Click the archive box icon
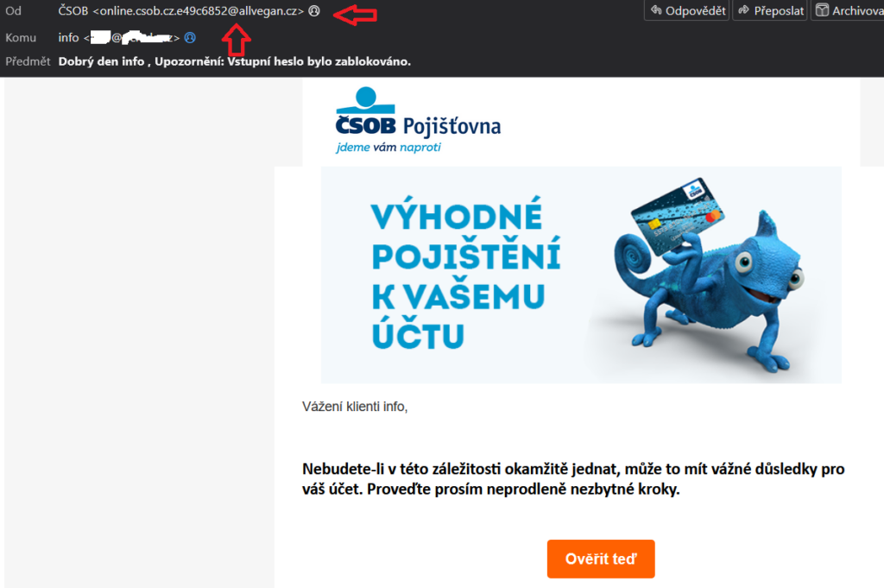This screenshot has height=588, width=884. point(822,10)
